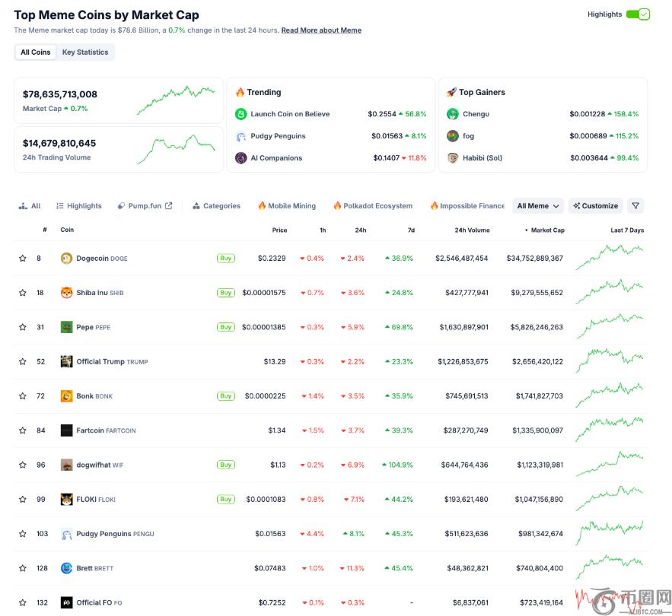Click the Bonk coin logo icon
672x616 pixels.
point(66,396)
